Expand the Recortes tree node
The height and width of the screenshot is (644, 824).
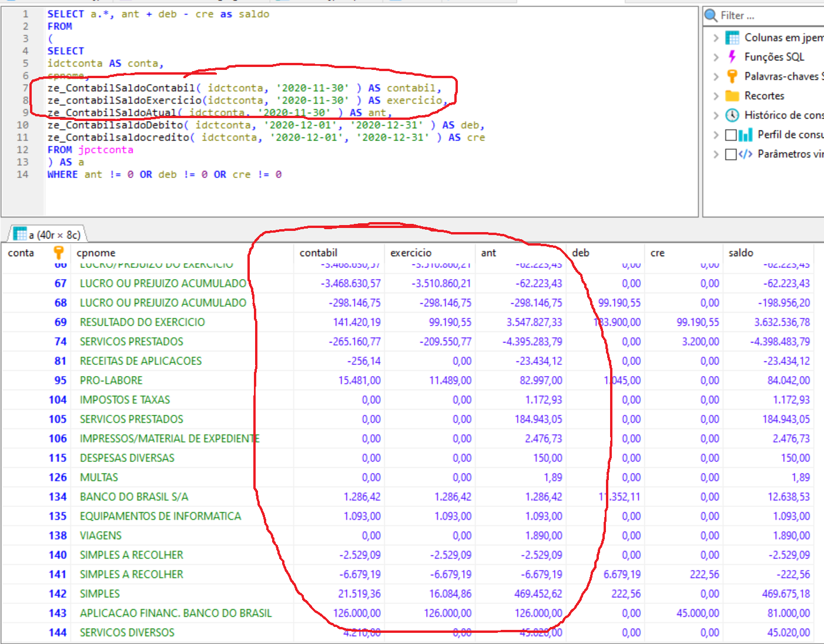(x=716, y=96)
